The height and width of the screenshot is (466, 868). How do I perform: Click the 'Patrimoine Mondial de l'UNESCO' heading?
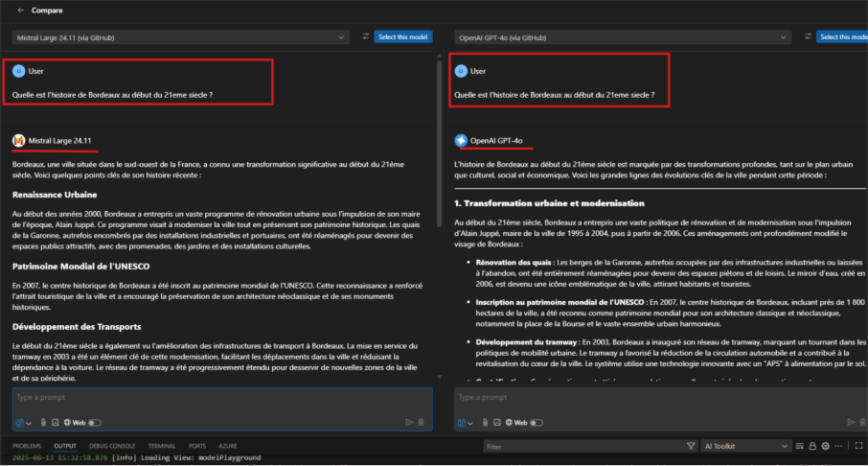[80, 267]
